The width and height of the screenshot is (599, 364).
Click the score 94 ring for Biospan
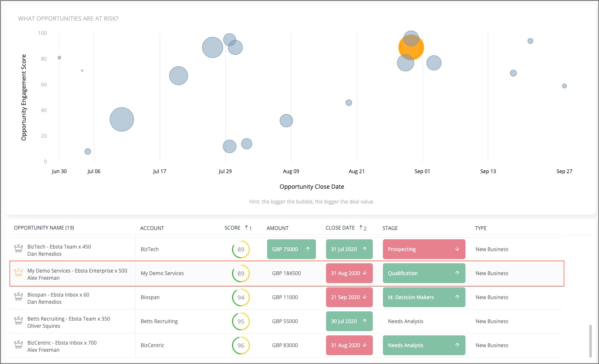(x=241, y=297)
